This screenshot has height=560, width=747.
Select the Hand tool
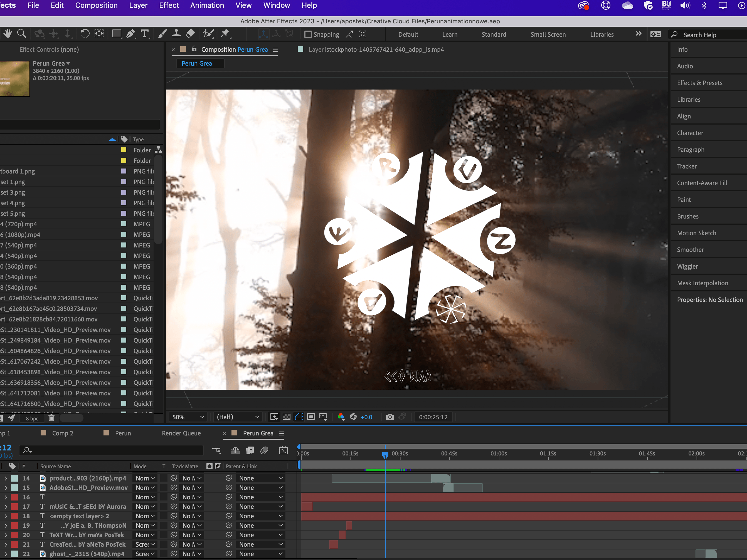pos(8,33)
